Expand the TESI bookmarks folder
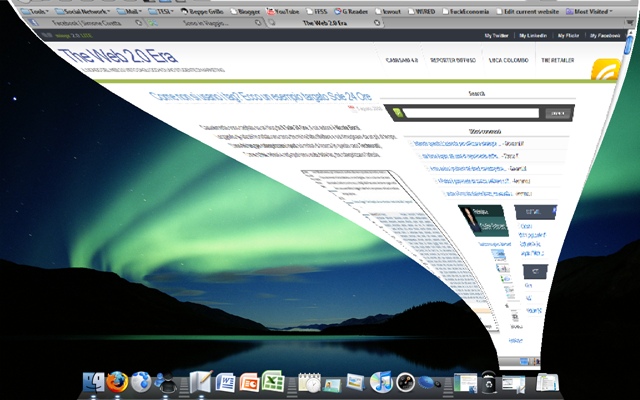This screenshot has width=640, height=400. coord(161,11)
